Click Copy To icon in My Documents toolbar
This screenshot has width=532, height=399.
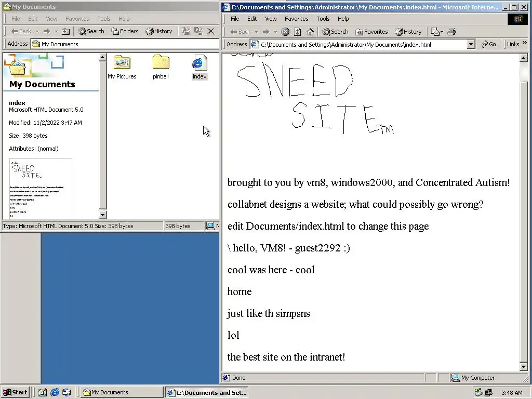198,31
